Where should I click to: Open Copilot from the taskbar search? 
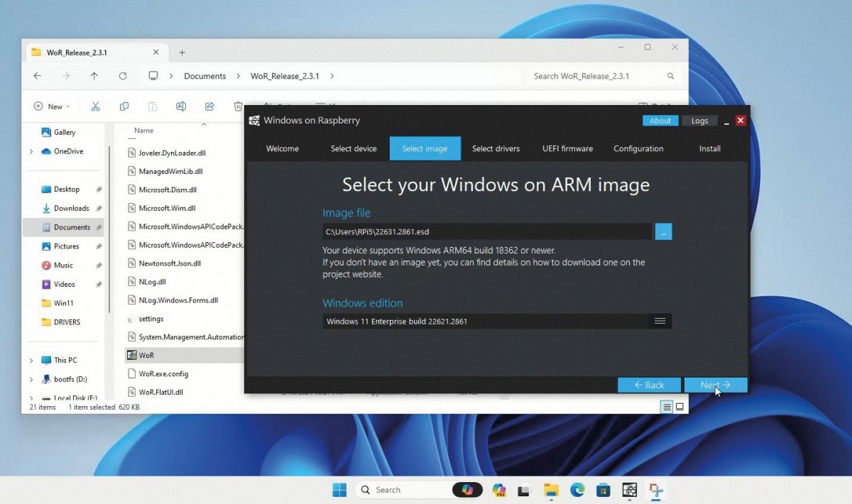click(x=467, y=490)
